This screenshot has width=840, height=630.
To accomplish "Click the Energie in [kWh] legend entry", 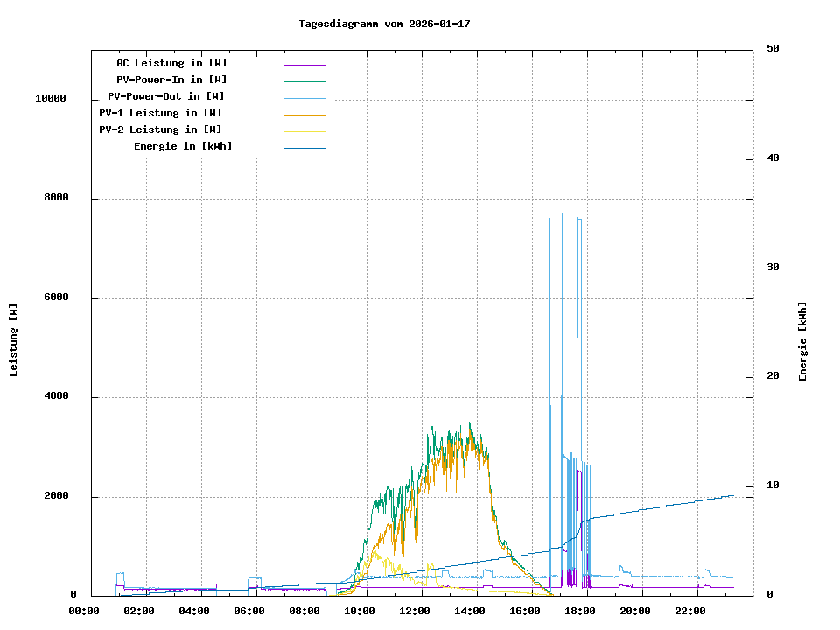I will click(183, 146).
